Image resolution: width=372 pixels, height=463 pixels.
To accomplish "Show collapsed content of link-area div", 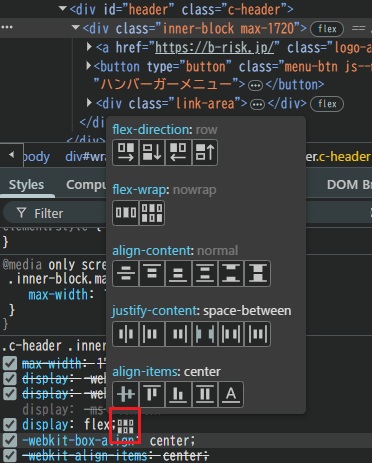I will (257, 105).
